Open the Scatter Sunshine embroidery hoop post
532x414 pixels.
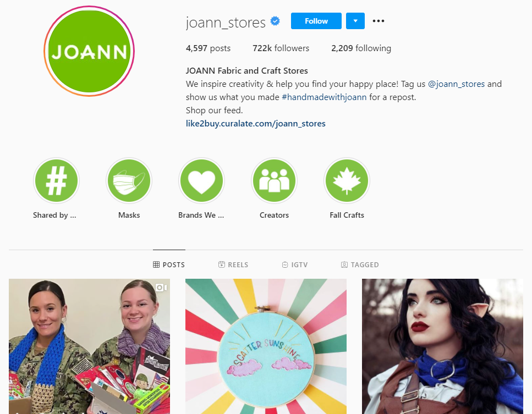pyautogui.click(x=266, y=346)
